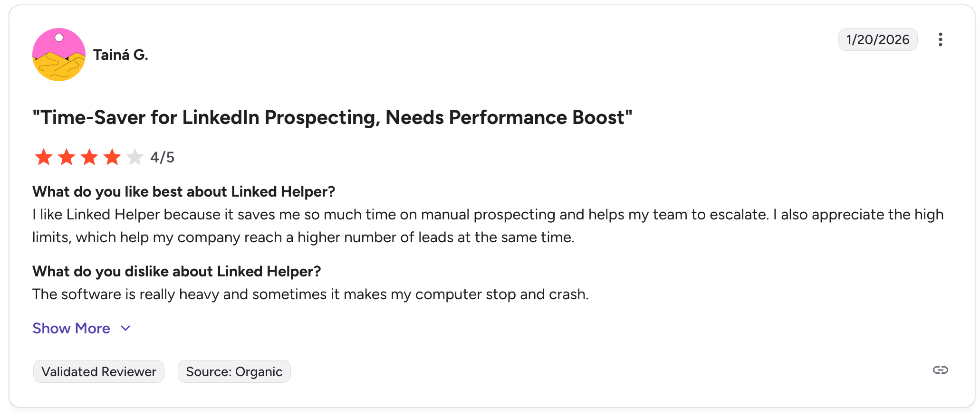Image resolution: width=980 pixels, height=416 pixels.
Task: Click the review title about LinkedIn Prospecting
Action: [x=332, y=117]
